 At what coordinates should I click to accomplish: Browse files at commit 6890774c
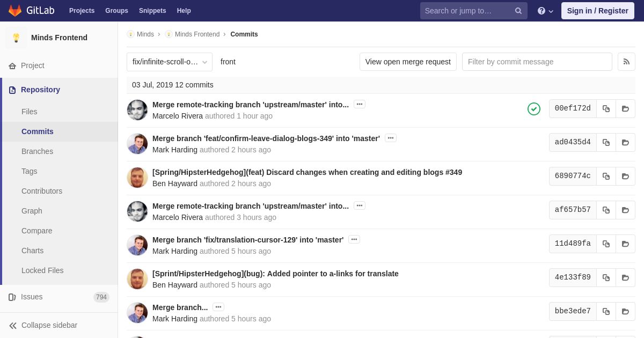(x=625, y=176)
